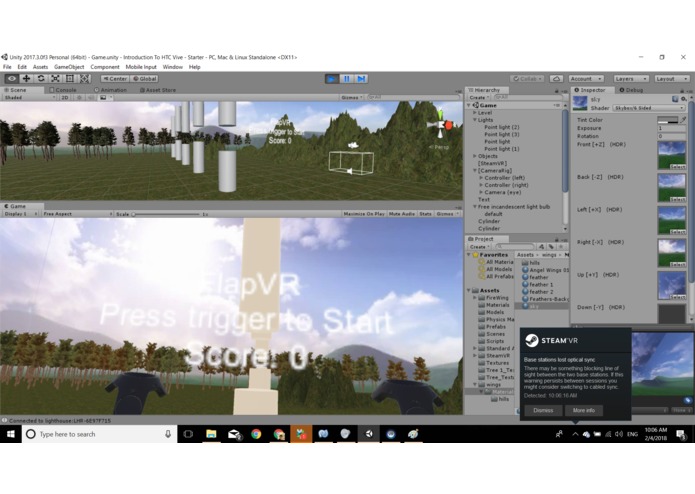Pause the running game

[x=347, y=79]
